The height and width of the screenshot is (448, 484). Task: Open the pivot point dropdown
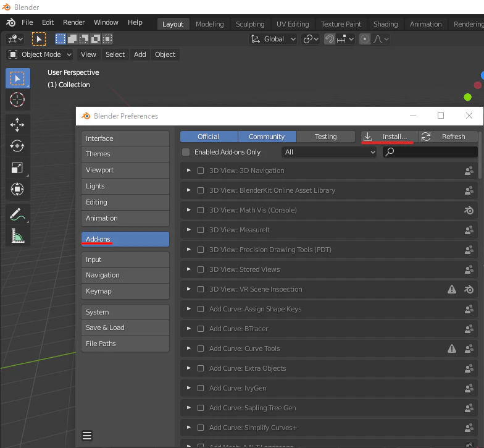point(311,40)
